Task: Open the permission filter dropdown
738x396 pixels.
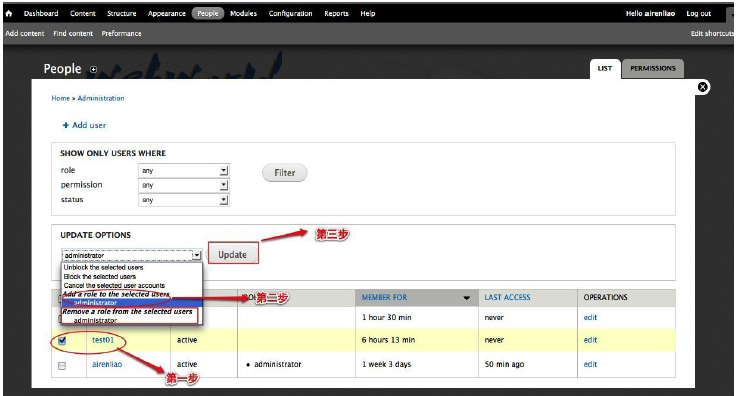Action: (x=184, y=185)
